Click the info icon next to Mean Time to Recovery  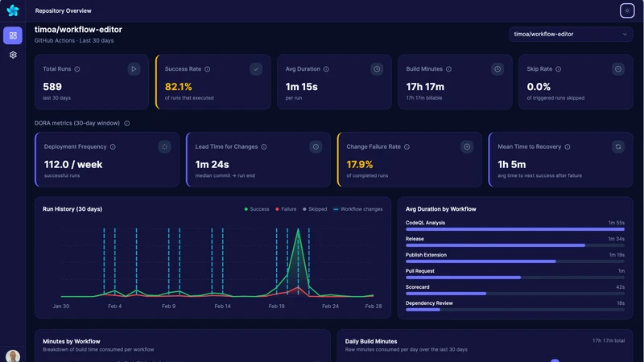point(568,146)
